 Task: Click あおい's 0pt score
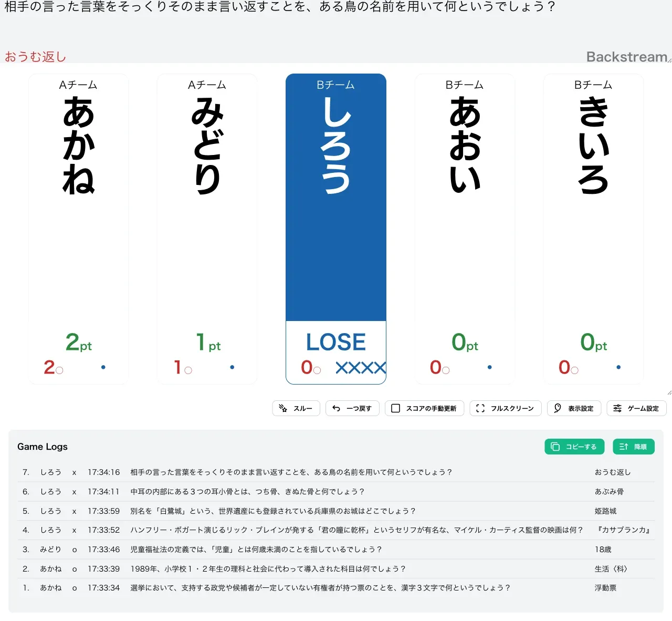(465, 343)
